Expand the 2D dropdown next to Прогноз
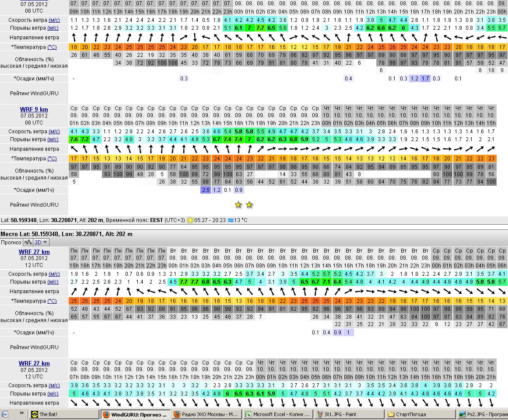The width and height of the screenshot is (508, 420). click(x=42, y=242)
